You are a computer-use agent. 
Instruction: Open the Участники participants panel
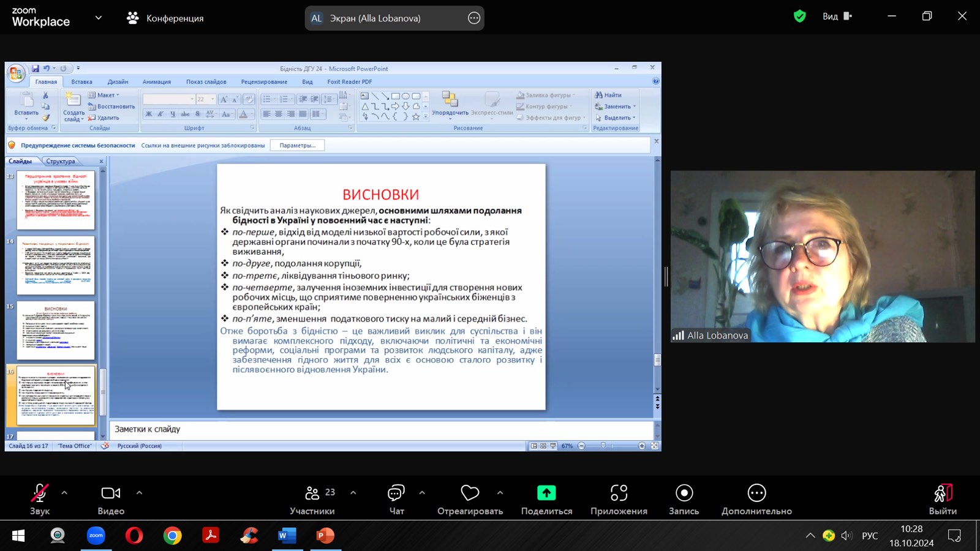coord(312,499)
